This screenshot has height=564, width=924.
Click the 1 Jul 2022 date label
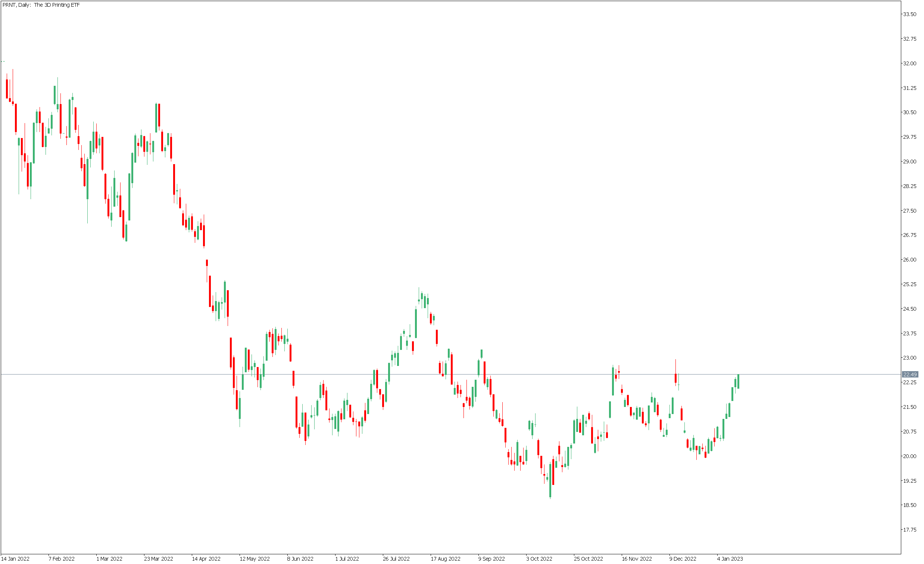pos(347,559)
